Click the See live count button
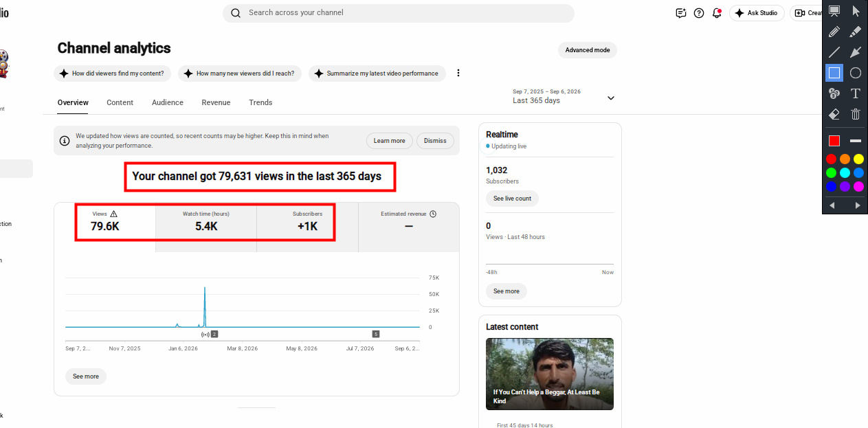This screenshot has height=428, width=868. [513, 199]
